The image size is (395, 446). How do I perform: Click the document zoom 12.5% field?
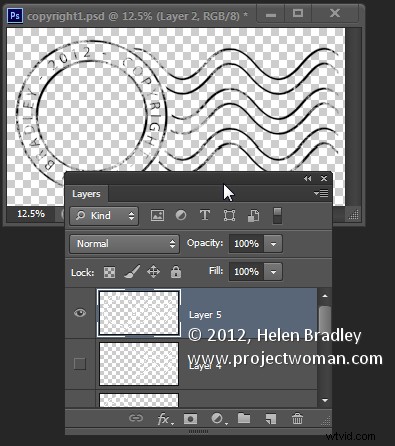(31, 214)
